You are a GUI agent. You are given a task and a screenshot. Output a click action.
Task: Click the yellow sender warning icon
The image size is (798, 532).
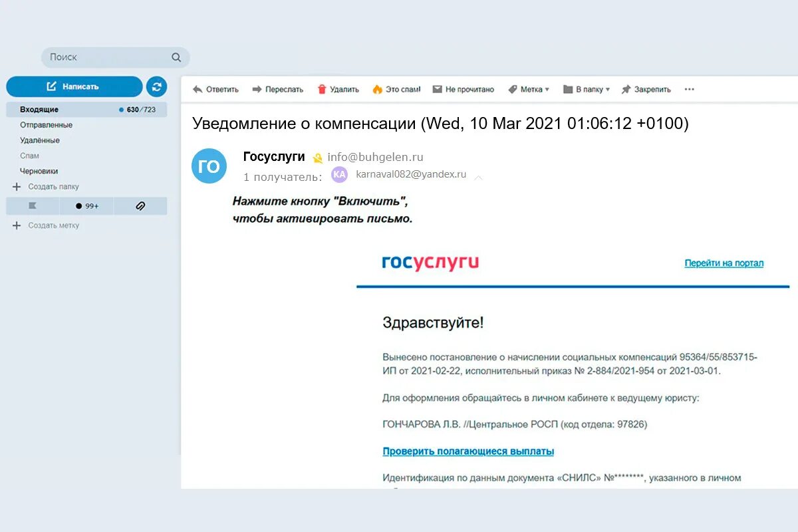tap(318, 158)
